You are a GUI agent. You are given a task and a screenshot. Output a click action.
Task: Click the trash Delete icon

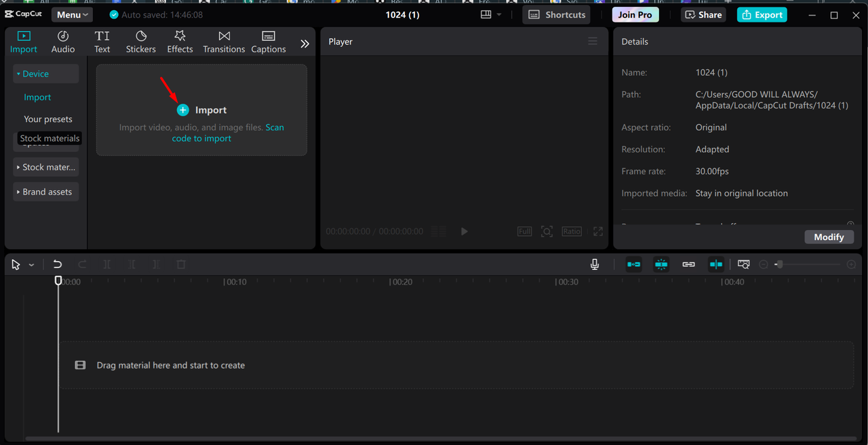click(x=181, y=265)
